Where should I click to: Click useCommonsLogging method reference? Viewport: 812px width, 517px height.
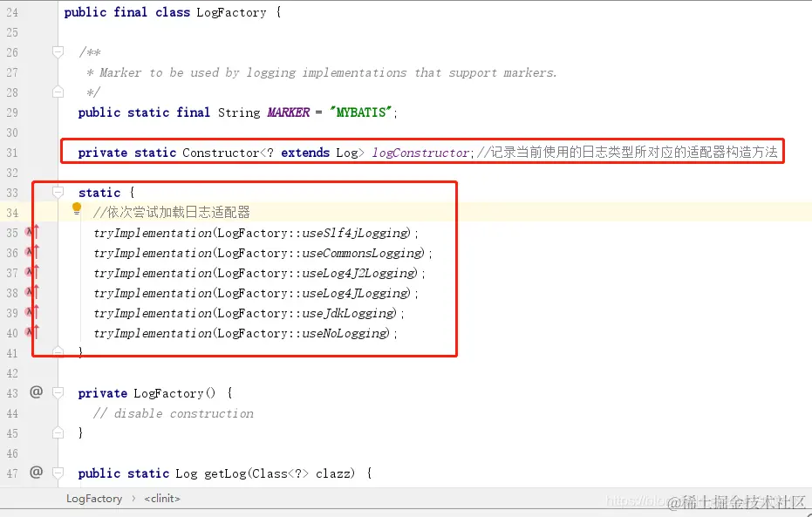(x=363, y=253)
